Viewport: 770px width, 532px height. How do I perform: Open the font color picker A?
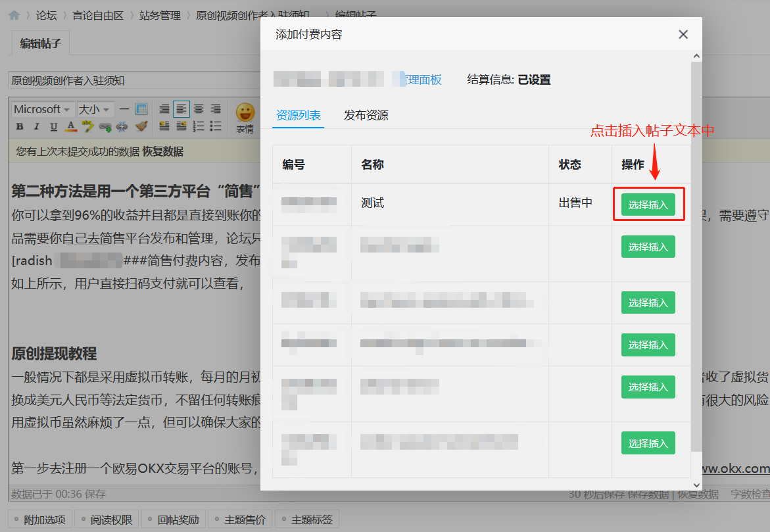click(70, 126)
